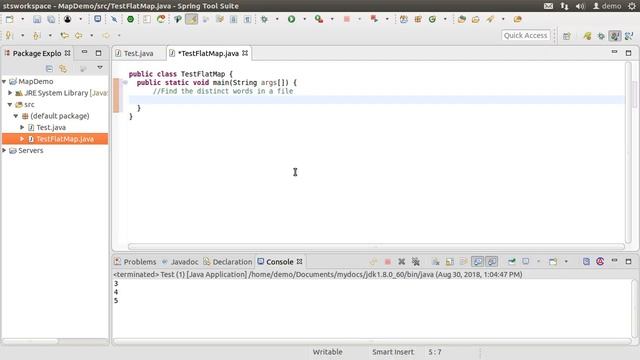640x360 pixels.
Task: Close the TestFlatMap.java editor tab
Action: (x=245, y=53)
